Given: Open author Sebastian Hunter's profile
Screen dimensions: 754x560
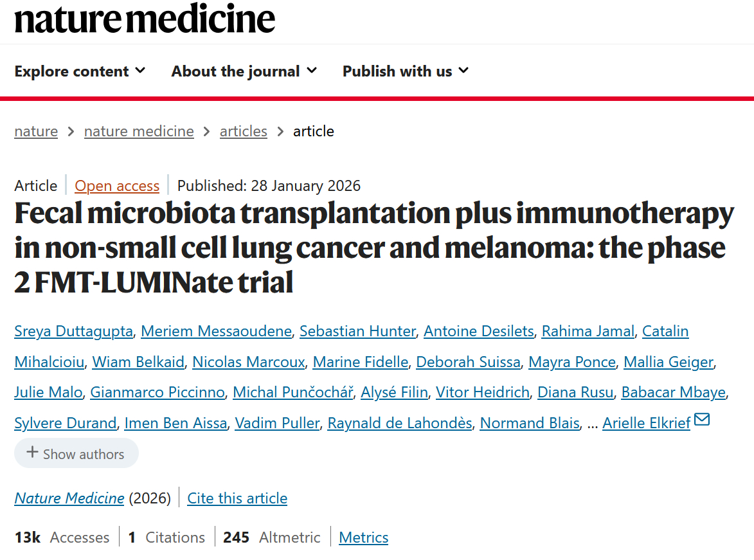Looking at the screenshot, I should pos(357,331).
